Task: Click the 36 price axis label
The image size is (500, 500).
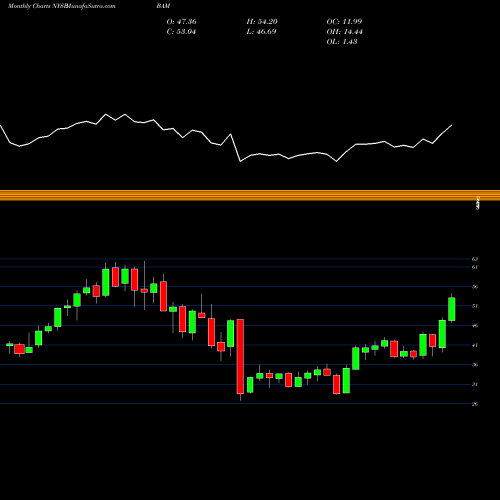Action: [475, 365]
